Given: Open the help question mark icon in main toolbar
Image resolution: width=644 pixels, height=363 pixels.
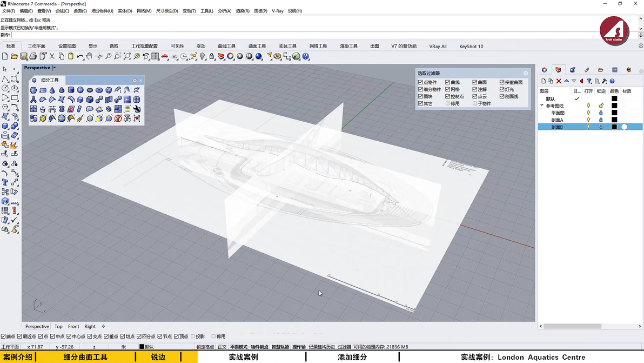Looking at the screenshot, I should 306,56.
